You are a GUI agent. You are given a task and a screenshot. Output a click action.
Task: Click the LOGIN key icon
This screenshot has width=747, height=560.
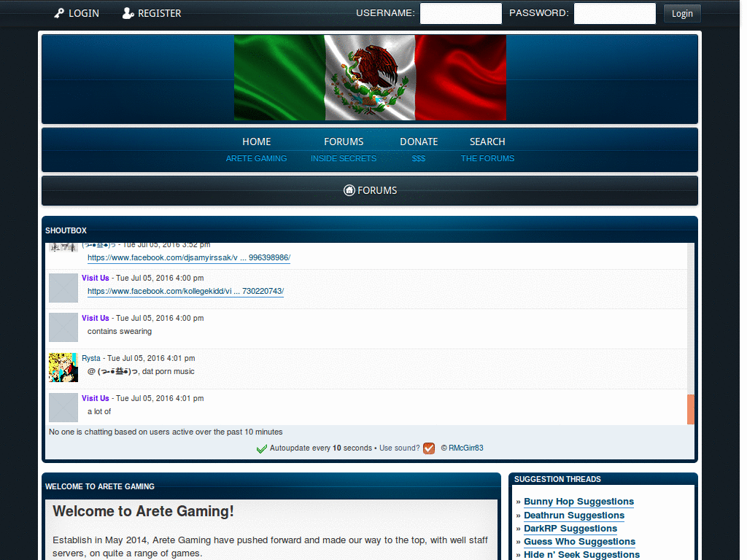[59, 13]
